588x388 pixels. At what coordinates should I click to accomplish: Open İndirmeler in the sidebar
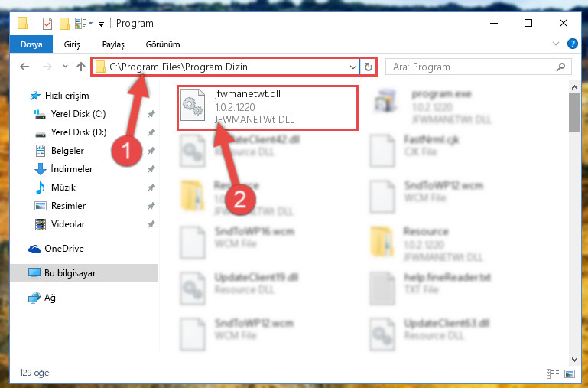(x=72, y=169)
